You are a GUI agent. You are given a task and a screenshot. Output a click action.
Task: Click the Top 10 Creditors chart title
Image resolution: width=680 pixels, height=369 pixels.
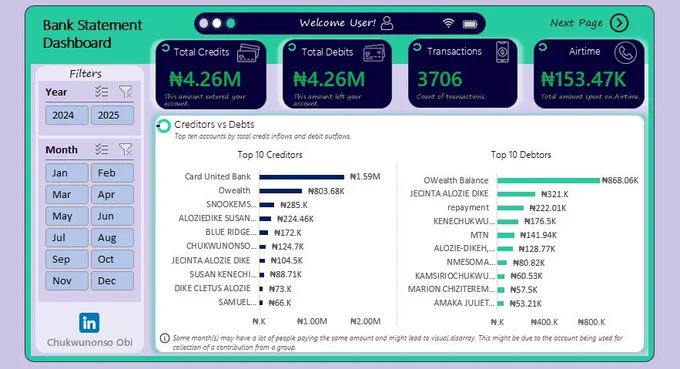tap(270, 155)
